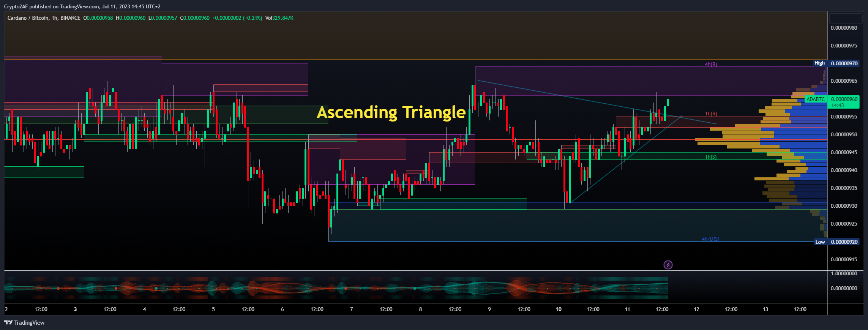Click the current price label 0.00000960

pos(844,99)
